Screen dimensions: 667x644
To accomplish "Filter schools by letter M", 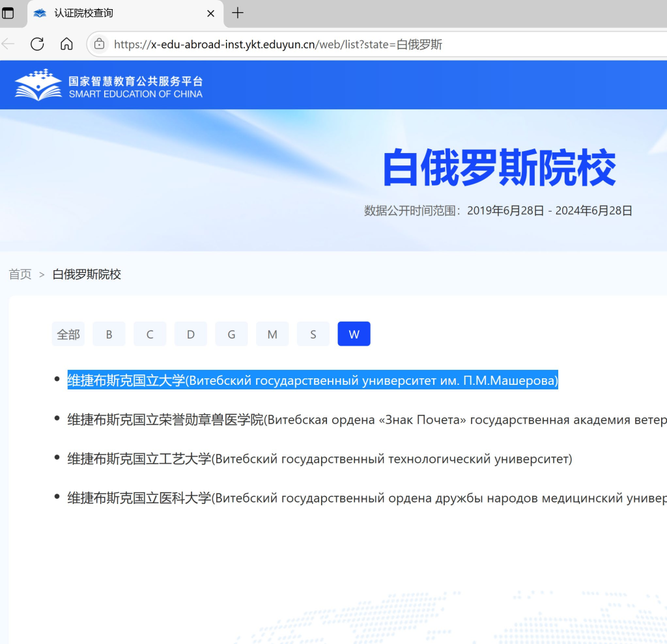I will pyautogui.click(x=272, y=334).
